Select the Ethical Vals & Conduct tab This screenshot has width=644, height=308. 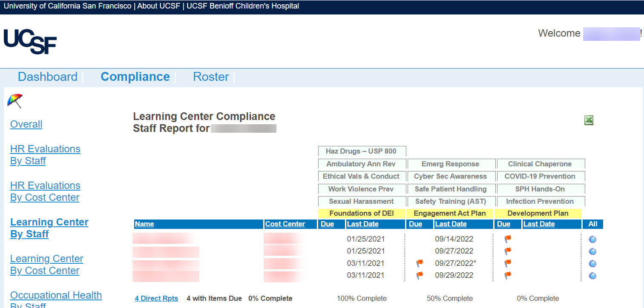pos(362,176)
